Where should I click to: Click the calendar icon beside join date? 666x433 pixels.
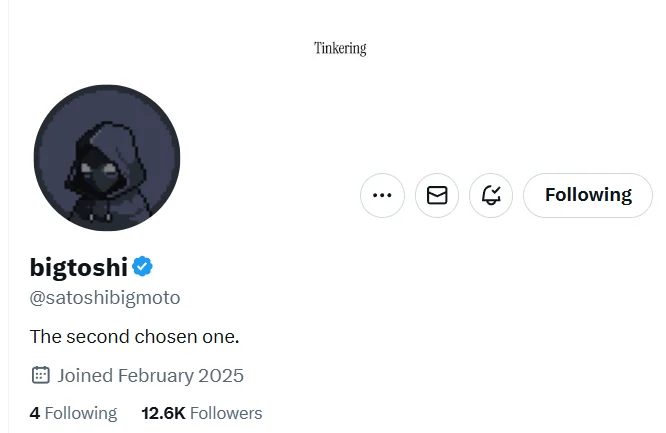point(41,376)
